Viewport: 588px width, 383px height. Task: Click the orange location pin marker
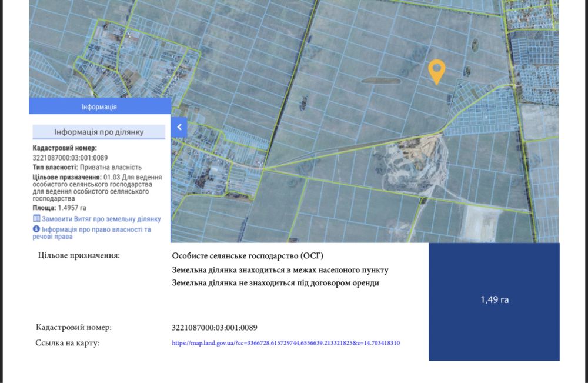click(x=436, y=72)
